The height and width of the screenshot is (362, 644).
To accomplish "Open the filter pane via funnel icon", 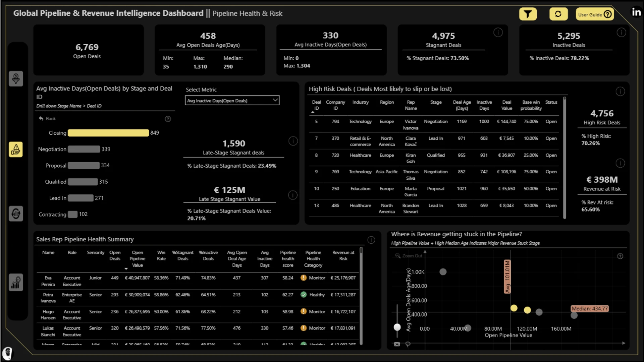I will [528, 14].
